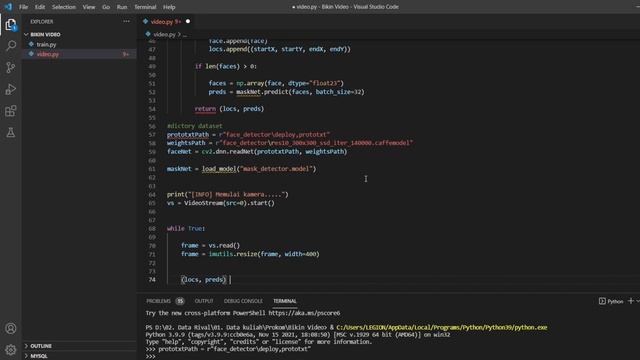Open the Help menu

[x=169, y=7]
